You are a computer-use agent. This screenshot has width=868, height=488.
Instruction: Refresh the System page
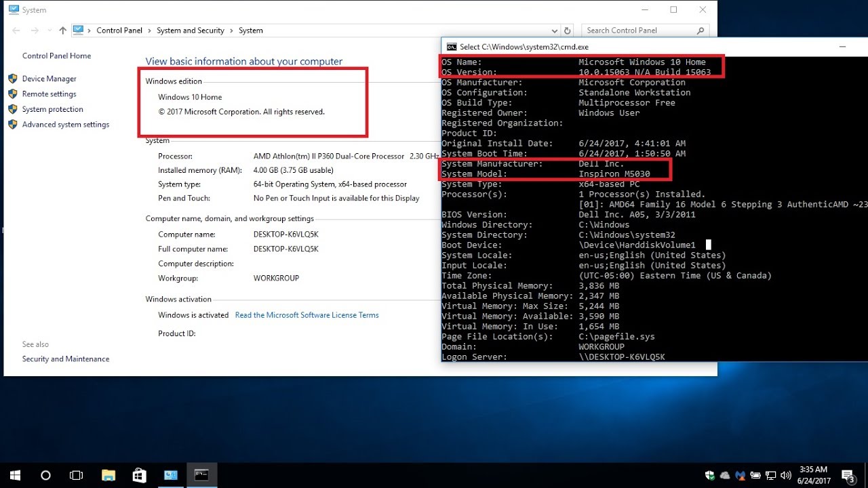tap(568, 30)
